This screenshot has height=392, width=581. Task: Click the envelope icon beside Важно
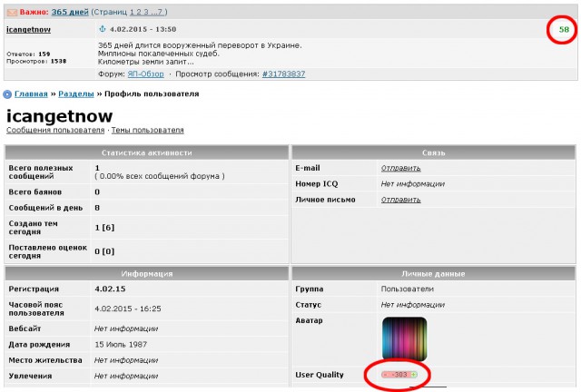coord(12,12)
